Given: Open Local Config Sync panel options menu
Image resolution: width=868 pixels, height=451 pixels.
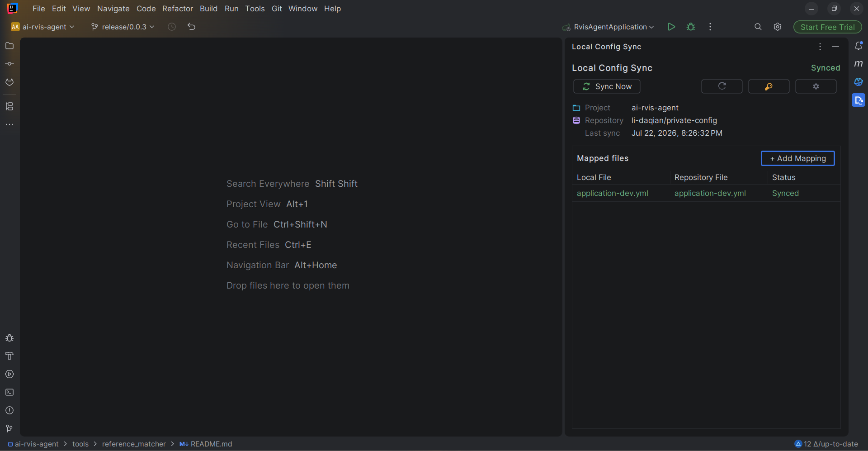Looking at the screenshot, I should click(820, 47).
